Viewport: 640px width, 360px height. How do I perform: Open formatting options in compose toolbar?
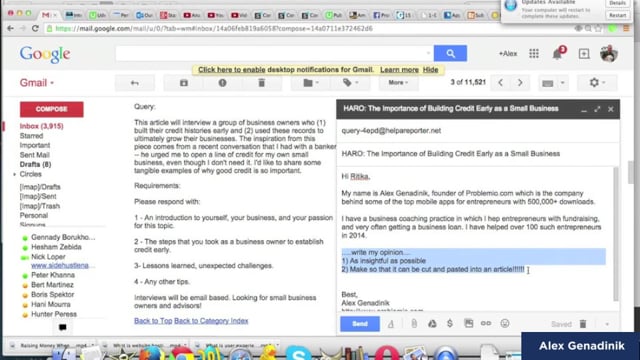[x=391, y=324]
